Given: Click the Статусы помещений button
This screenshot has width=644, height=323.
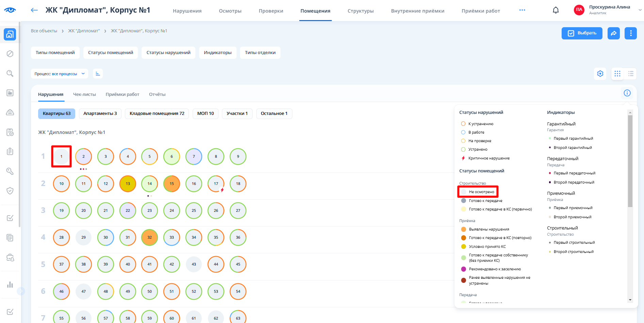Looking at the screenshot, I should click(x=111, y=53).
